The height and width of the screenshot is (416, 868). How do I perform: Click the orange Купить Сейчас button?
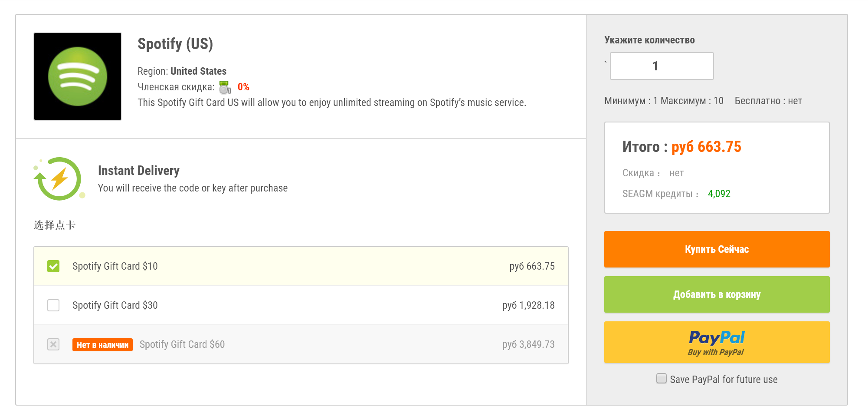point(717,249)
